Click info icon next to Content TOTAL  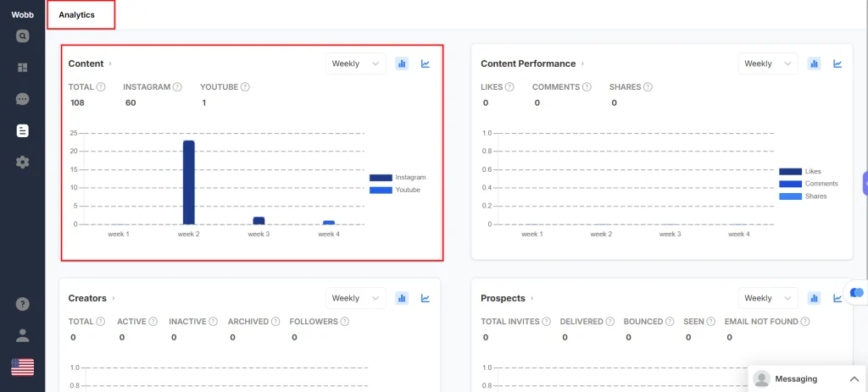101,87
